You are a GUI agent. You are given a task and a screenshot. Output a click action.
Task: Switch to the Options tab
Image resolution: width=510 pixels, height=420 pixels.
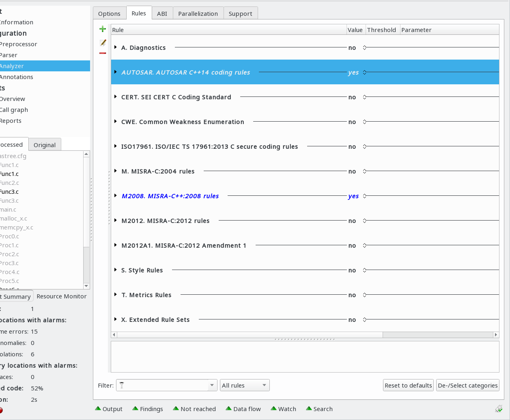110,13
